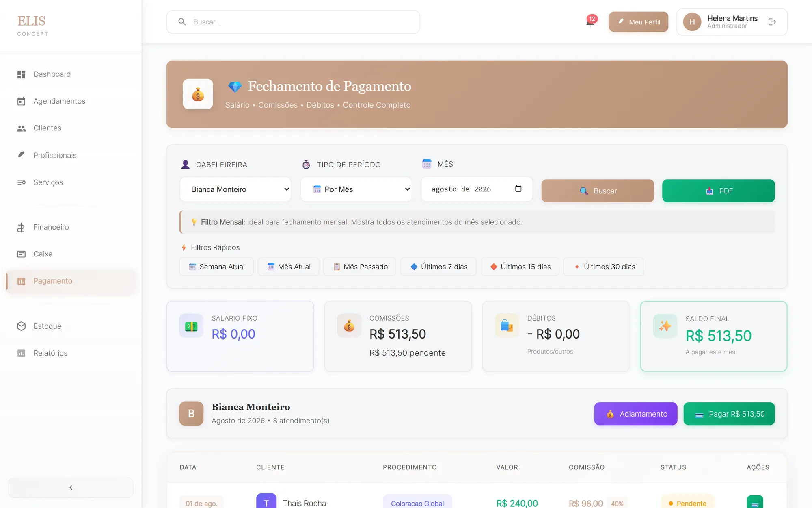812x508 pixels.
Task: Click the Profissionais pen icon
Action: pos(21,155)
